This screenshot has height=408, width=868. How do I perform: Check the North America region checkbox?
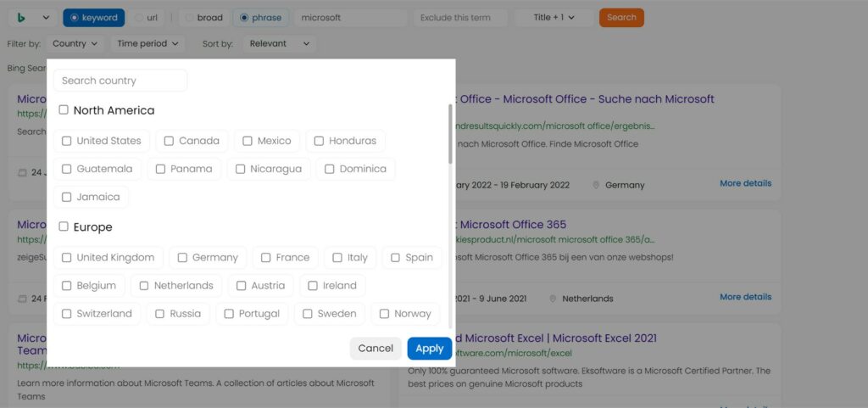pyautogui.click(x=64, y=109)
